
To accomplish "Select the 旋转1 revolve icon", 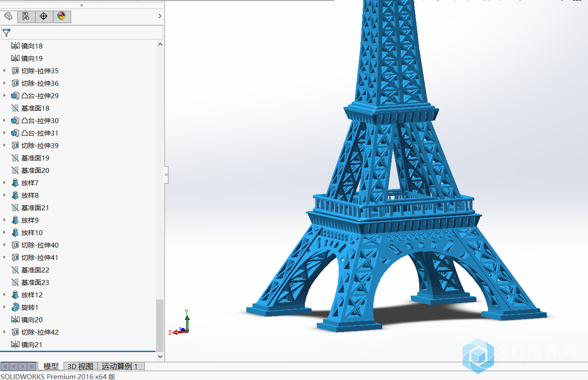I will coord(16,307).
